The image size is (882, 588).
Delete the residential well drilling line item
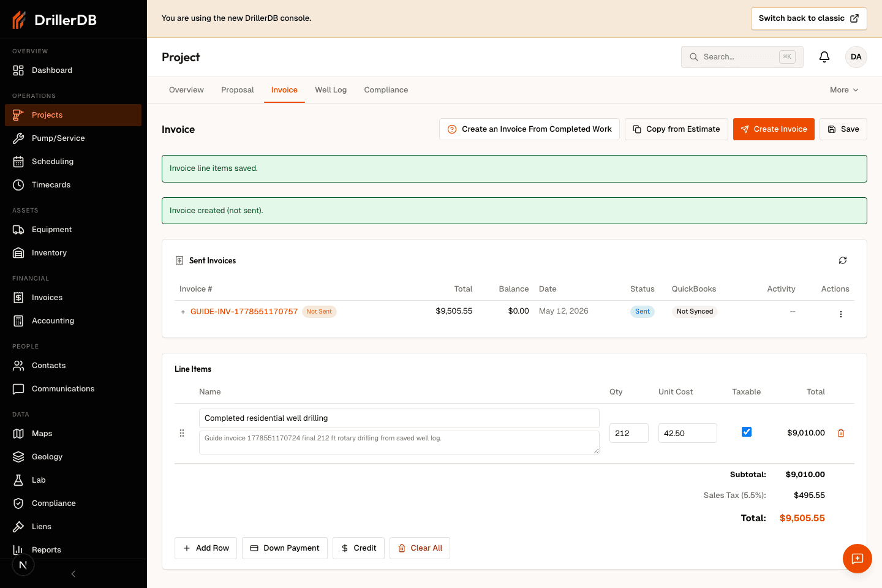coord(841,433)
